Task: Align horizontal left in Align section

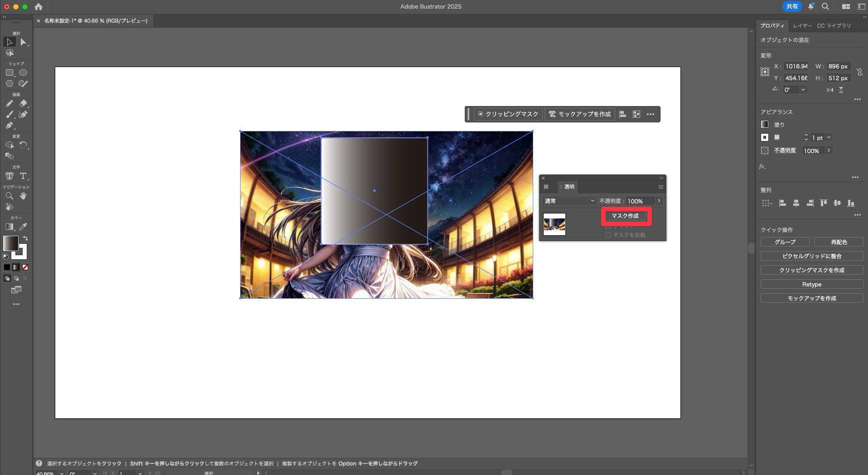Action: point(782,203)
